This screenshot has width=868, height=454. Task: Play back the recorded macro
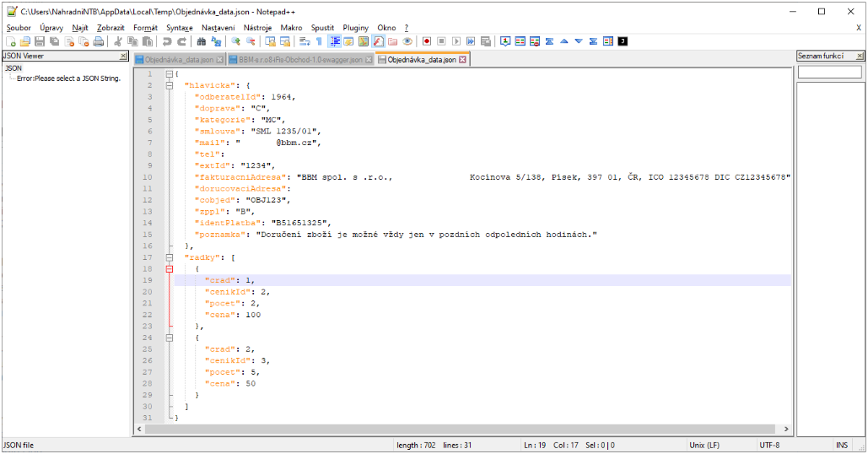pos(456,41)
